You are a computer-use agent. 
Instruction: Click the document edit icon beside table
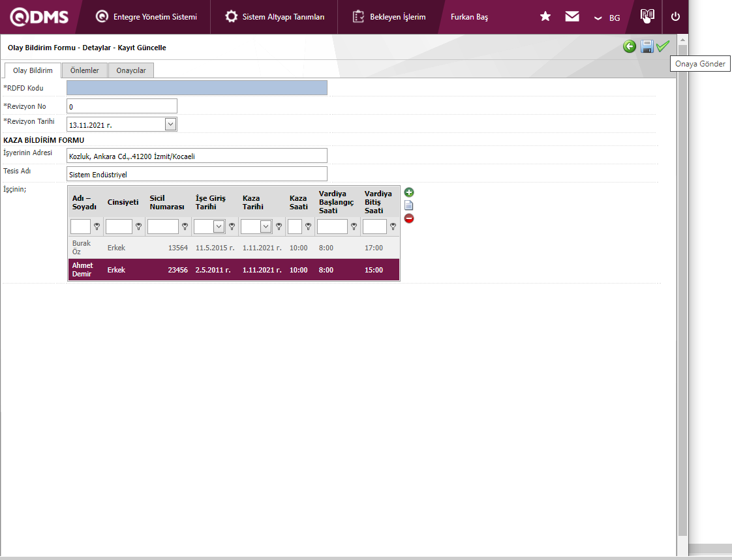pos(409,205)
